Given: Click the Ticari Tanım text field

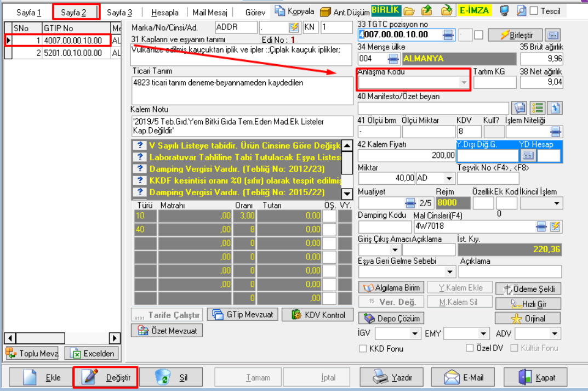Looking at the screenshot, I should point(242,90).
